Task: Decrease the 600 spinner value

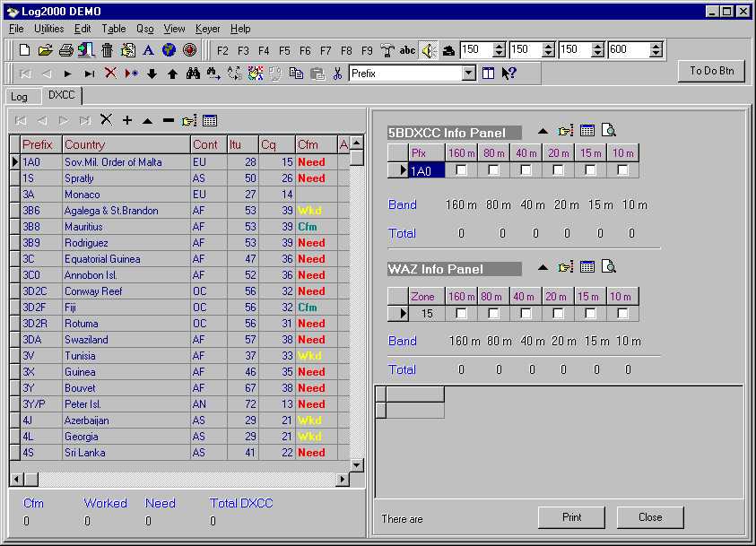Action: (656, 53)
